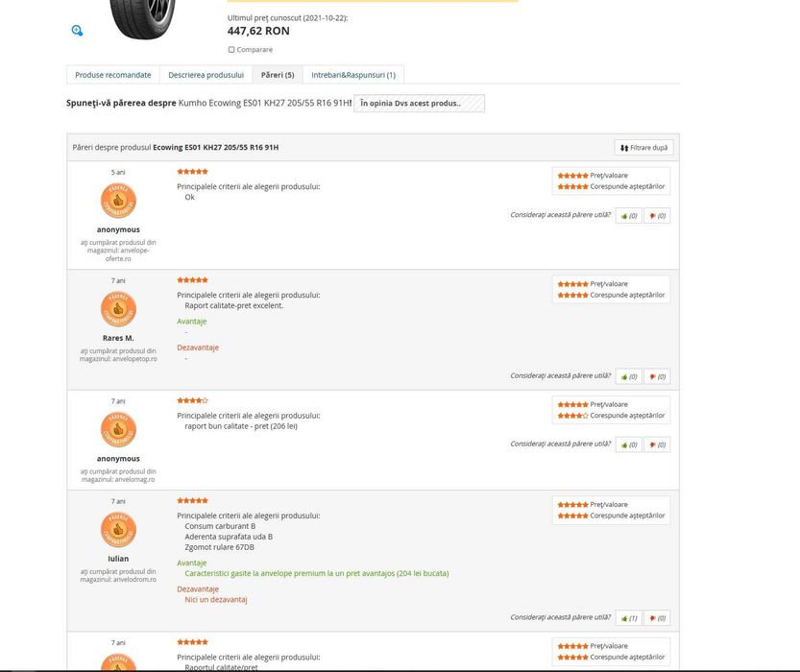Thumbs up the 4-star anonymous review
This screenshot has width=800, height=672.
click(x=628, y=444)
